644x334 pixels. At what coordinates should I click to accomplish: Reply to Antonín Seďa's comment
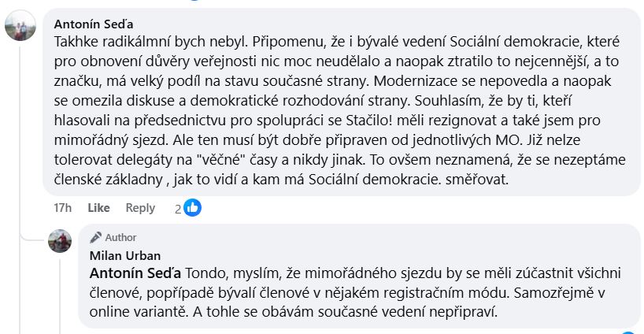point(140,208)
